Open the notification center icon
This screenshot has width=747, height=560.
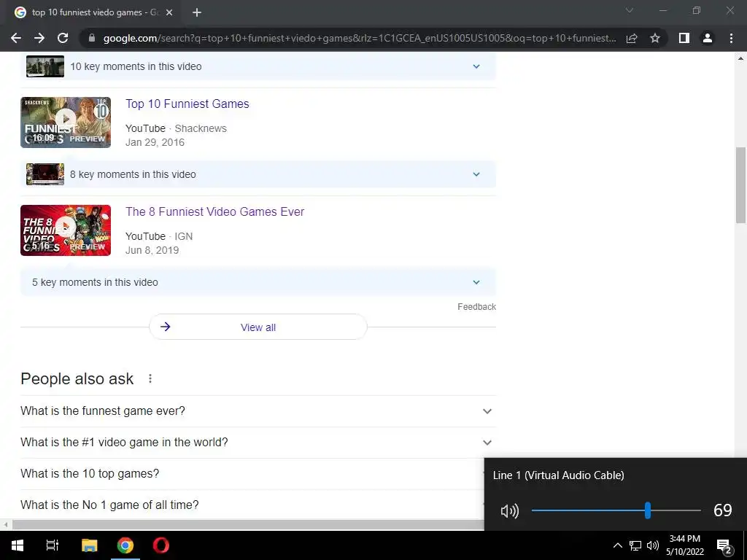724,546
